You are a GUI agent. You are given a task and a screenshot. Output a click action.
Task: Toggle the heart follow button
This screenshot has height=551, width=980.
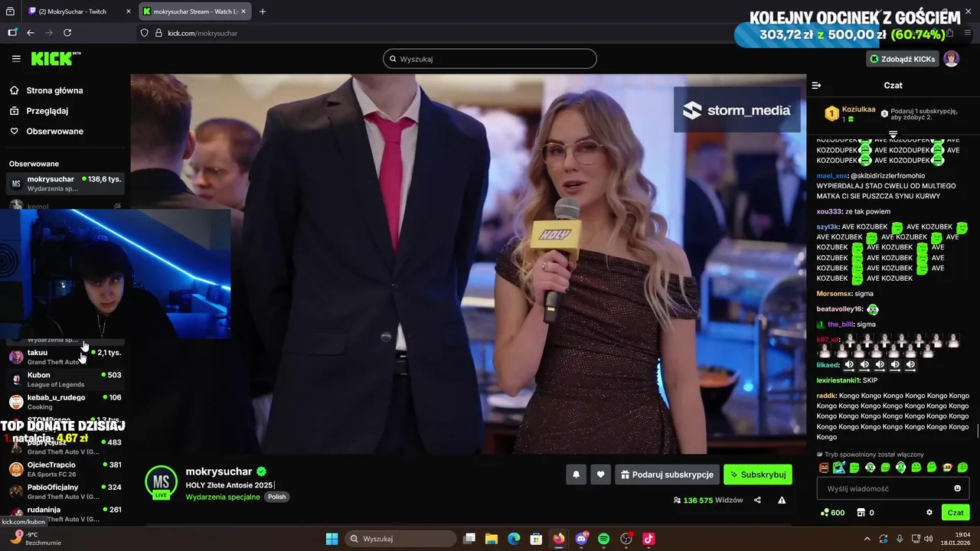point(601,474)
